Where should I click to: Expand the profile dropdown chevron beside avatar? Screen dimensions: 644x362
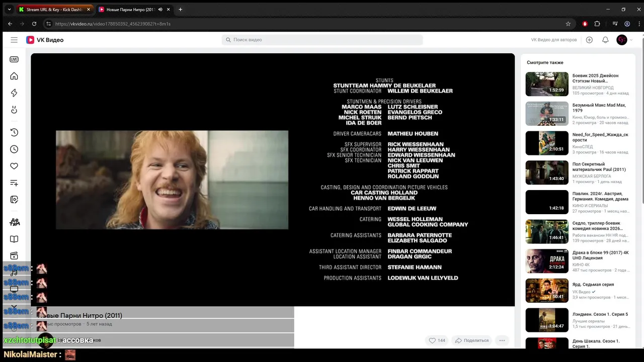(631, 40)
